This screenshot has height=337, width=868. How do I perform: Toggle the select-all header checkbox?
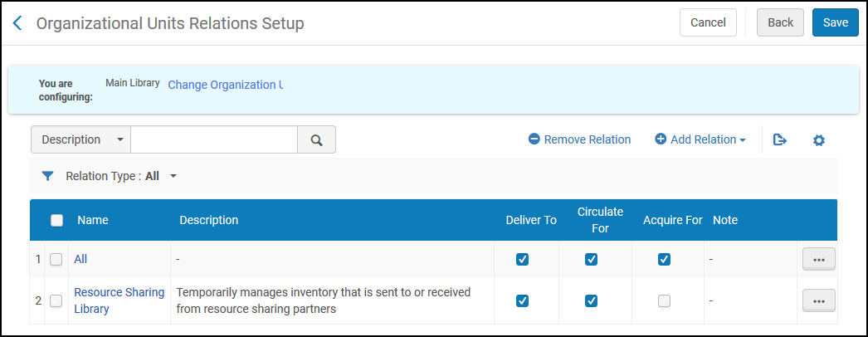pos(56,220)
